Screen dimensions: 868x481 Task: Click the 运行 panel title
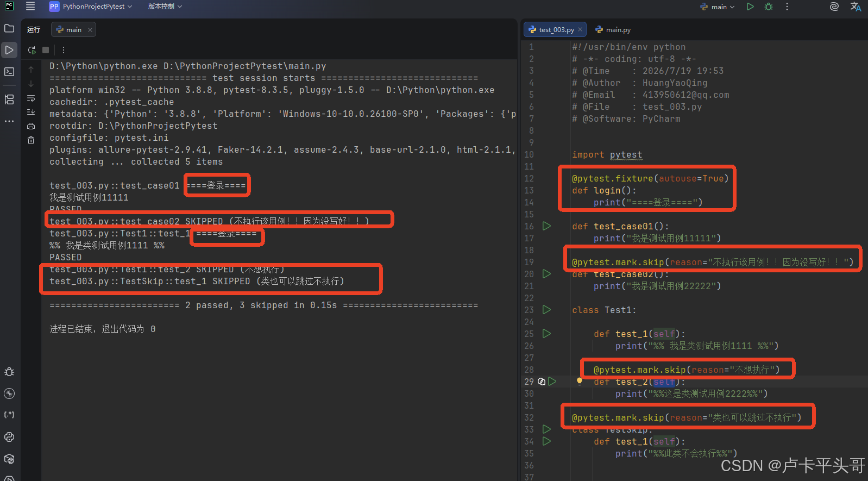[x=34, y=30]
